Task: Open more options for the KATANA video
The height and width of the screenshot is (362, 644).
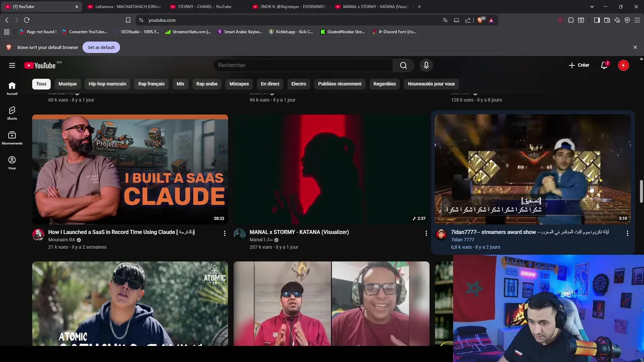Action: [x=426, y=233]
